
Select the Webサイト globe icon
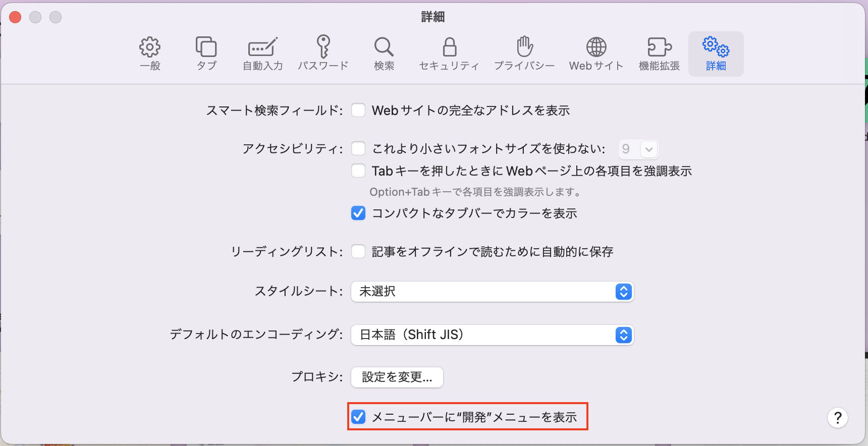pos(596,53)
